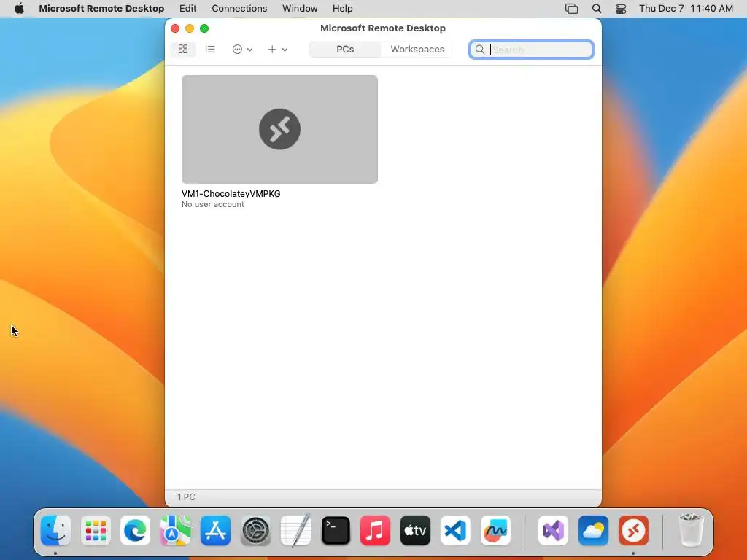Open Finder from the Dock
Screen dimensions: 747x560
[x=55, y=531]
